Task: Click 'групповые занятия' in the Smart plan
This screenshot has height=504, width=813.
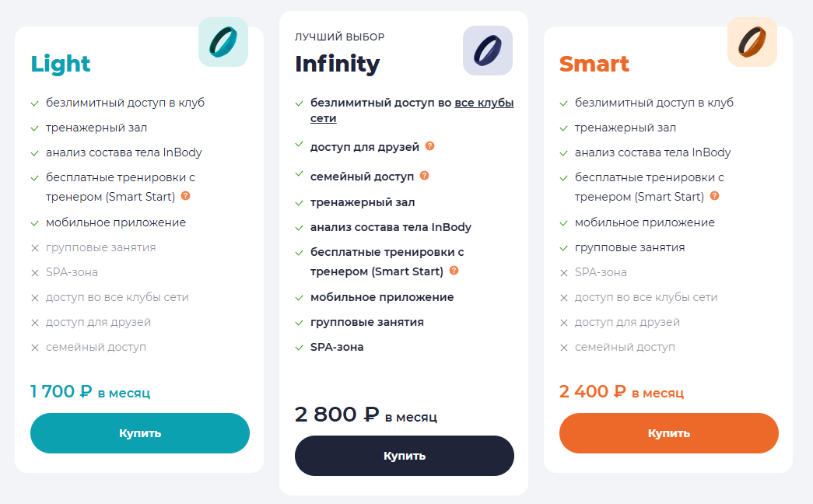Action: [629, 247]
